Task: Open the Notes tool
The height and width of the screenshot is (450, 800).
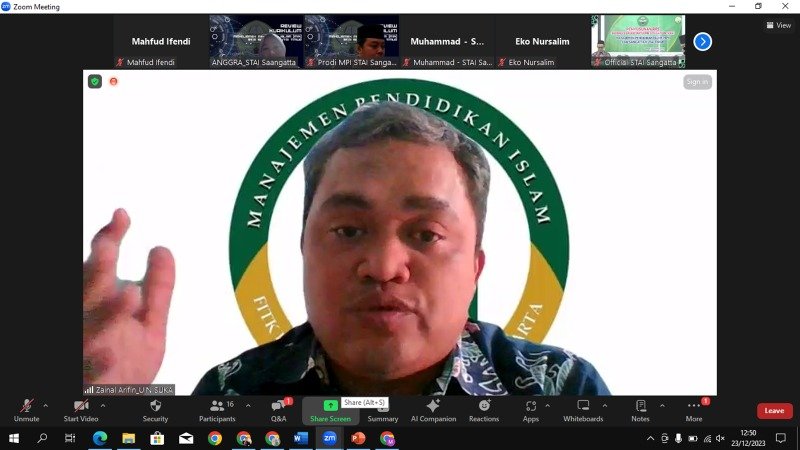Action: pos(641,410)
